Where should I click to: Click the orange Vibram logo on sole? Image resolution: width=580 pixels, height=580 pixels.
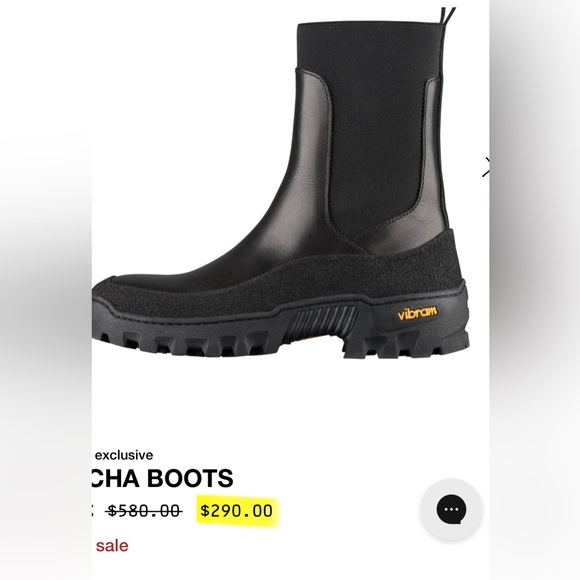[417, 313]
